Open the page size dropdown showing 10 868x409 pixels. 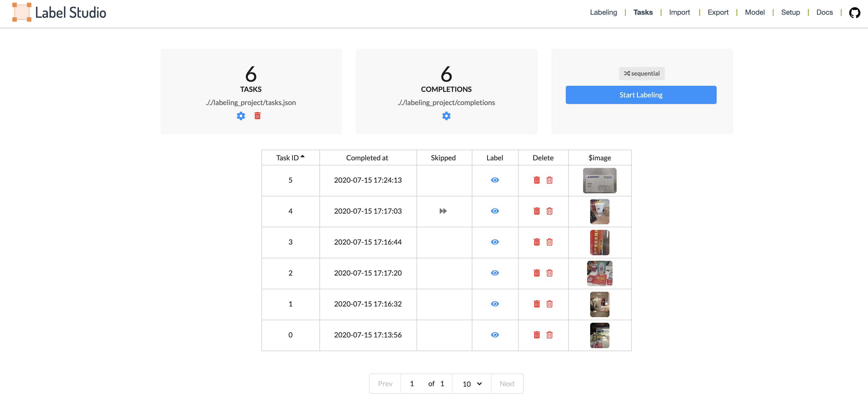tap(471, 384)
